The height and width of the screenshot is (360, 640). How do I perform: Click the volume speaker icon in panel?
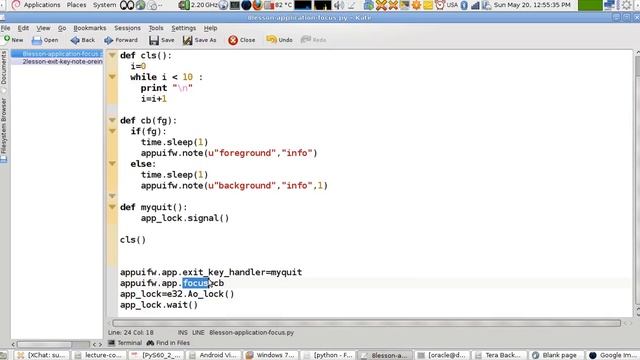pyautogui.click(x=339, y=5)
